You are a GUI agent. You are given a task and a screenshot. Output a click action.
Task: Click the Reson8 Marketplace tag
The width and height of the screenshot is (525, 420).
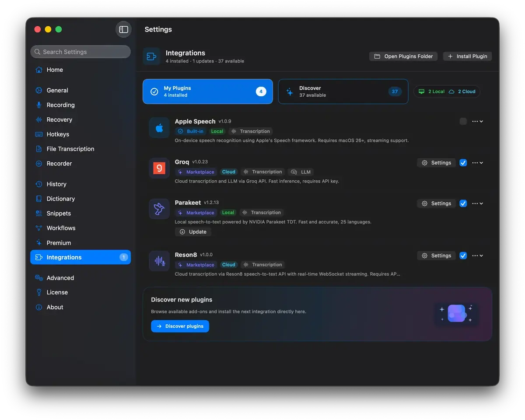(x=196, y=265)
